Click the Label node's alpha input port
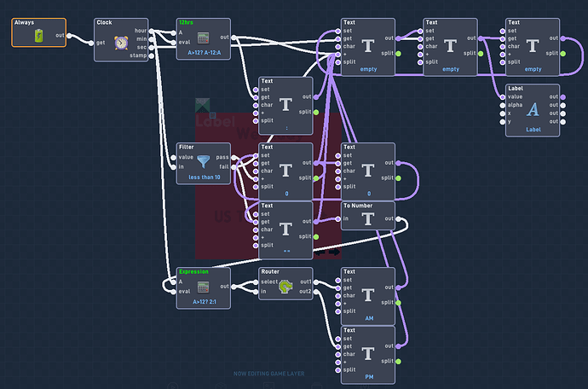Image resolution: width=588 pixels, height=389 pixels. click(x=503, y=105)
